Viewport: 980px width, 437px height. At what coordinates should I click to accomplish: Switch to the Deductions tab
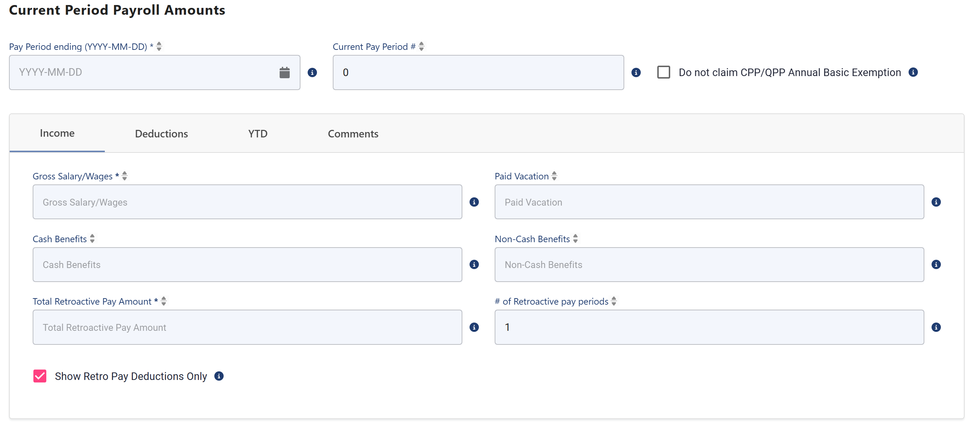click(x=161, y=133)
